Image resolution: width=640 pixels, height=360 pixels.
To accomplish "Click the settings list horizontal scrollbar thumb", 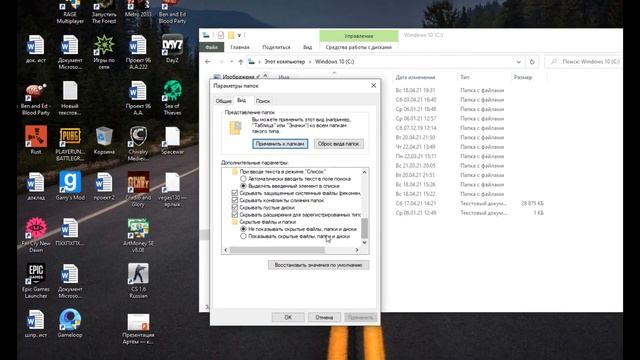I will click(x=278, y=250).
